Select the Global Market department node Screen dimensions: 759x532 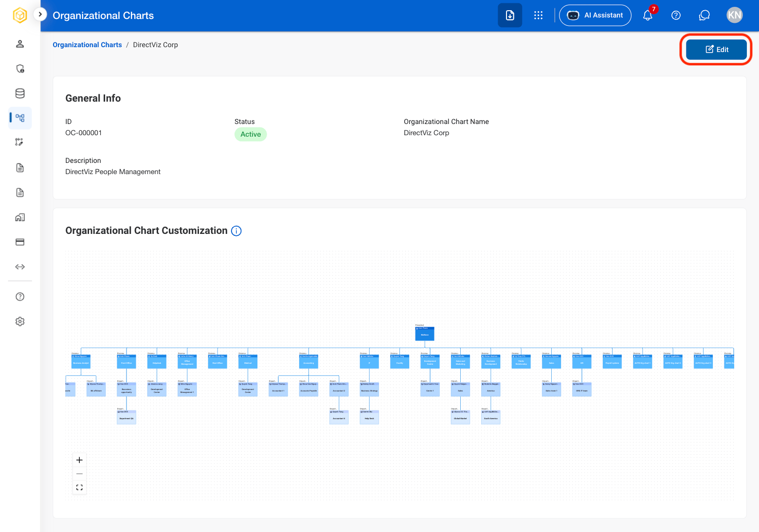coord(460,417)
